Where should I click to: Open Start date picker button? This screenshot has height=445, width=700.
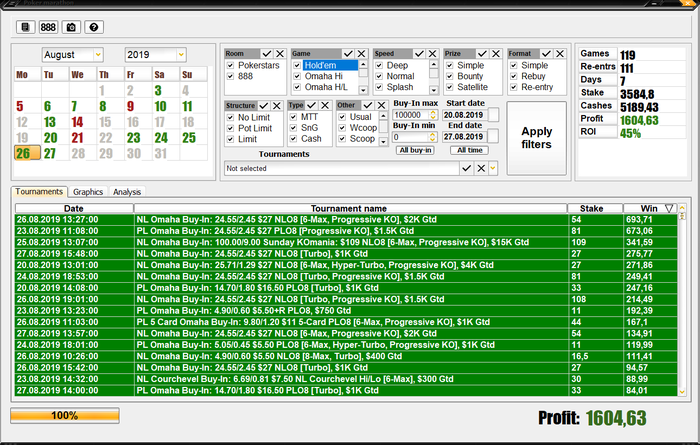click(493, 115)
